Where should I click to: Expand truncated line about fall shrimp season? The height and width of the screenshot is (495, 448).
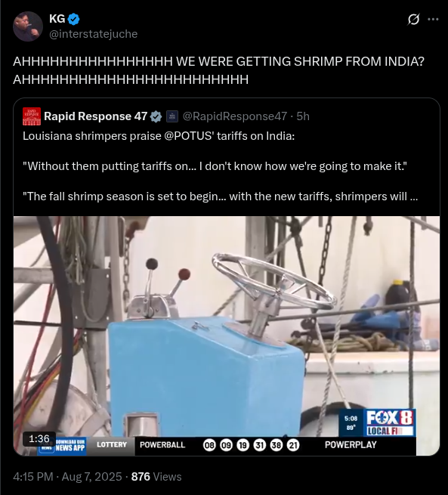(220, 196)
